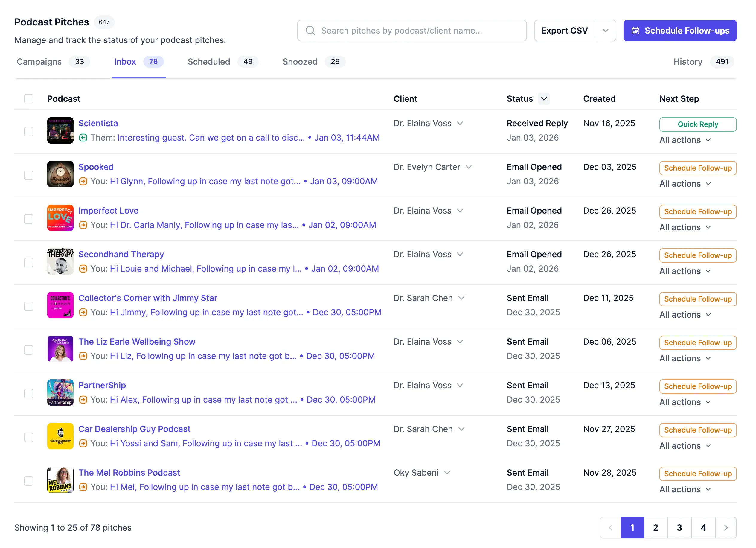Expand client dropdown for Dr. Evelyn Carter
This screenshot has width=756, height=548.
[x=469, y=167]
